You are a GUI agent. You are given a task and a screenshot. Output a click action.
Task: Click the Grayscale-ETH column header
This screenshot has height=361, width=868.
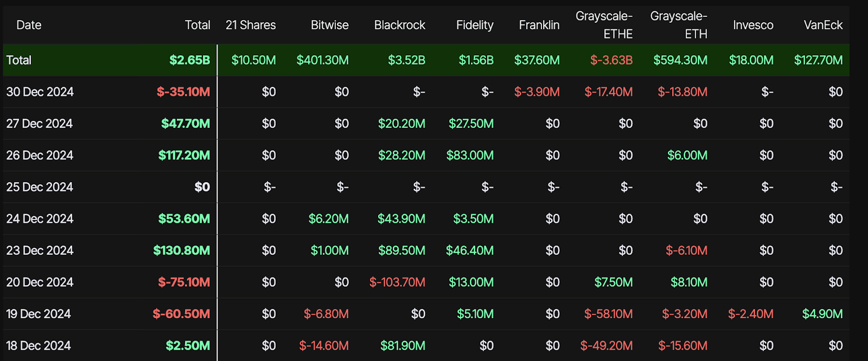[679, 25]
